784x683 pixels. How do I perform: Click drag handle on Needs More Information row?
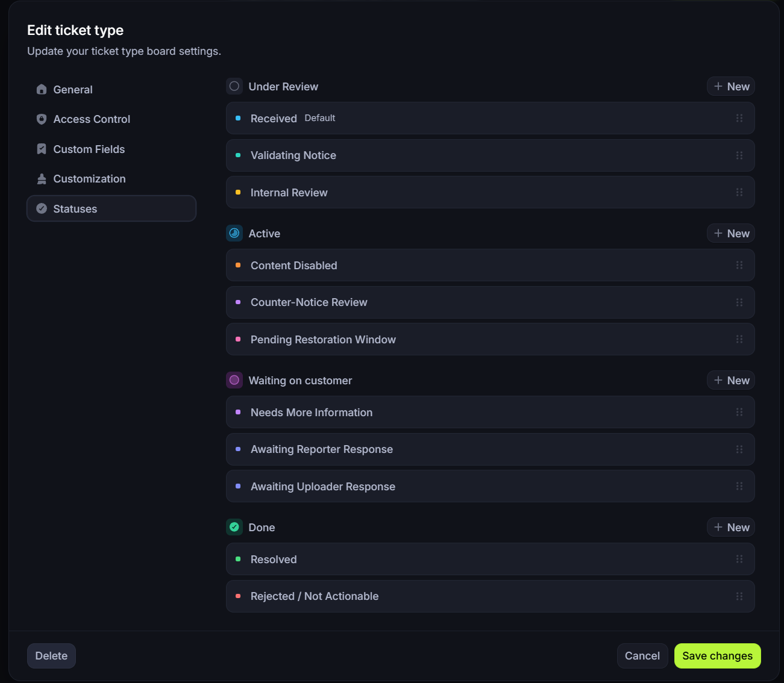tap(739, 412)
